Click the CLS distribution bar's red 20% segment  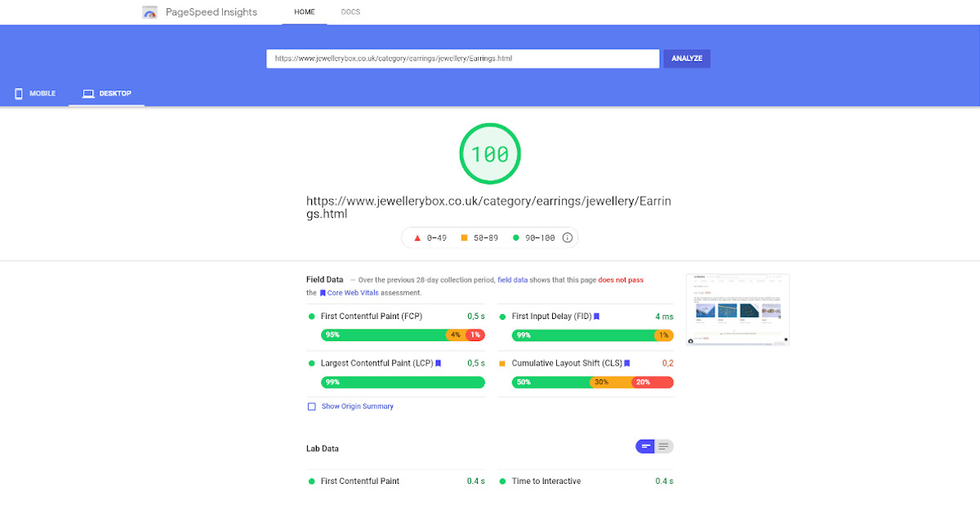[x=652, y=382]
